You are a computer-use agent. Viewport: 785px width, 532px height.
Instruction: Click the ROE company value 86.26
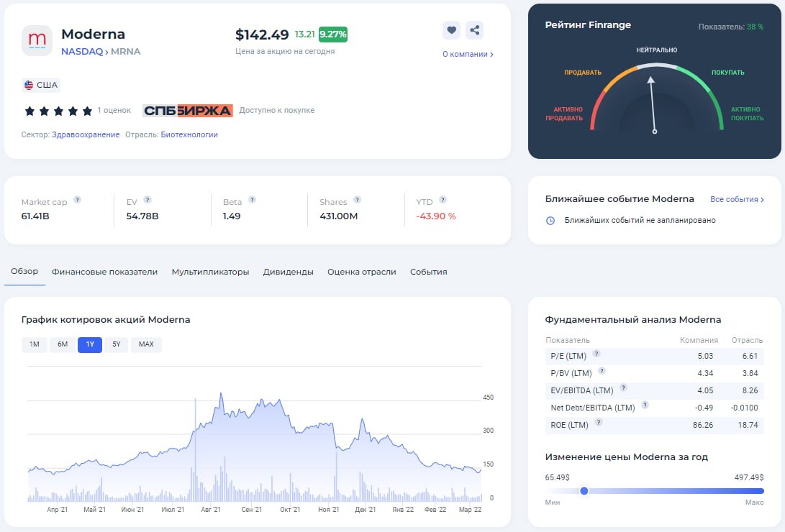click(x=703, y=426)
